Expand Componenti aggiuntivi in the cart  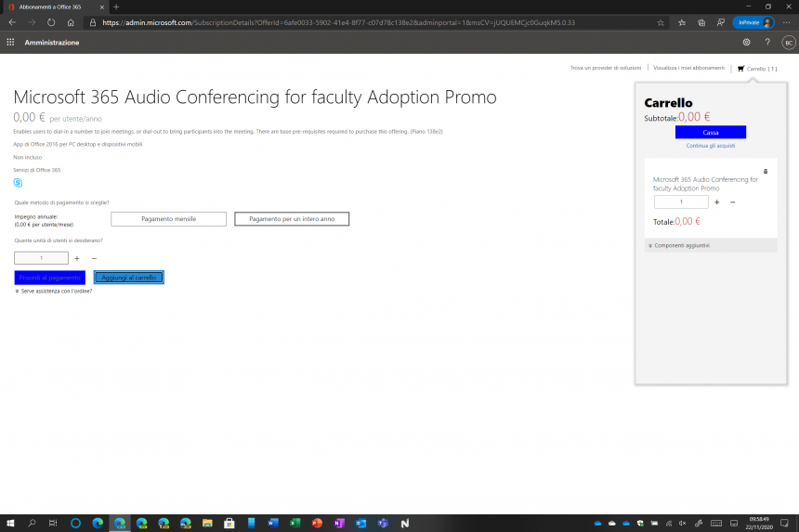711,246
